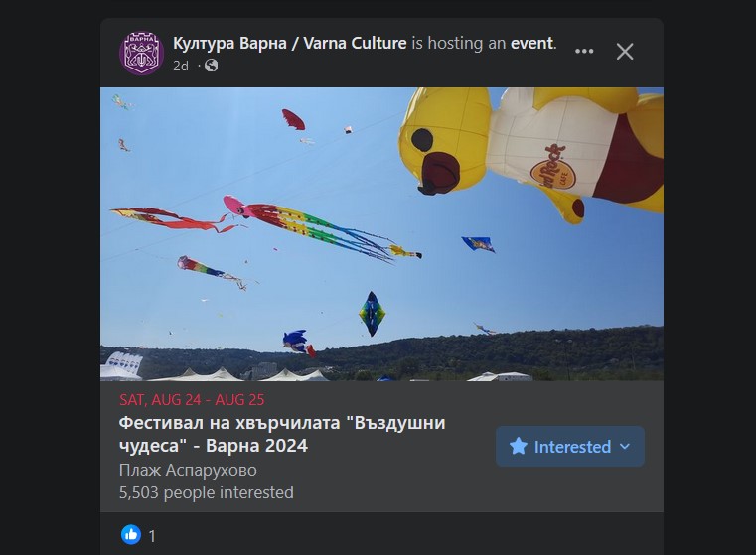
Task: Open Култура Варна / Varna Culture page link
Action: tap(290, 43)
